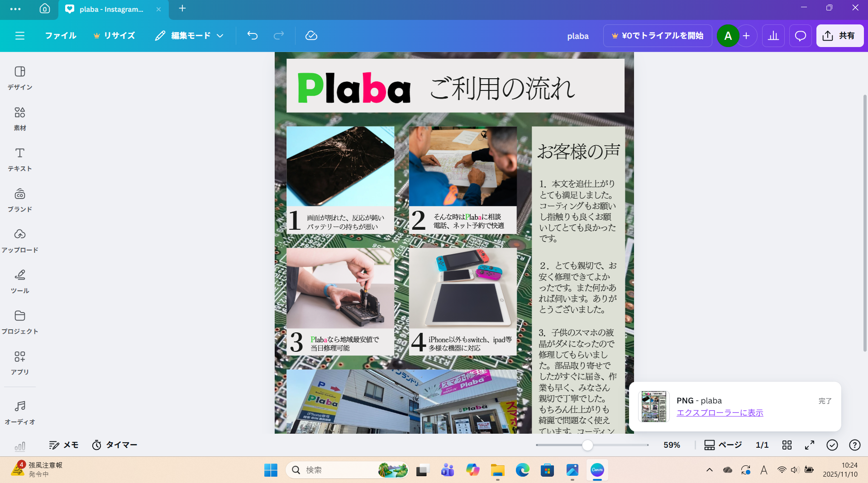Toggle fullscreen presentation view
Viewport: 868px width, 483px height.
pos(810,445)
